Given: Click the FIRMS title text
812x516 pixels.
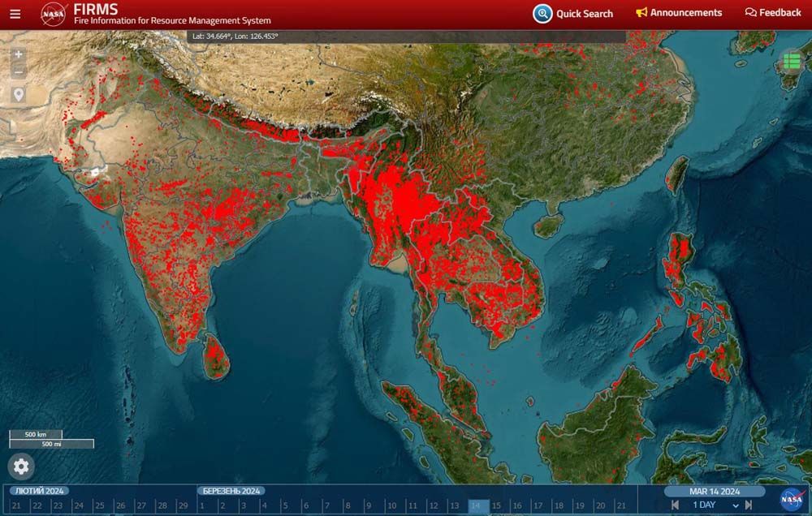Looking at the screenshot, I should (95, 9).
